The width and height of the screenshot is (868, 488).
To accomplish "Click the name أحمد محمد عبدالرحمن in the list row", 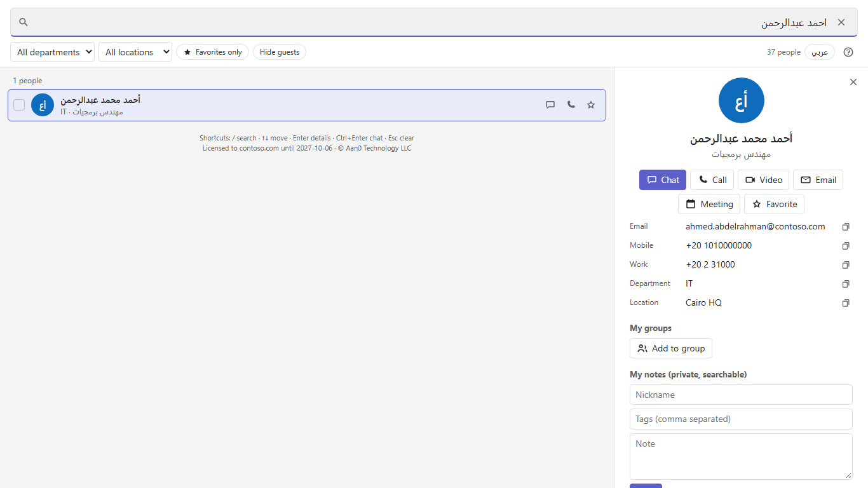I will [100, 100].
